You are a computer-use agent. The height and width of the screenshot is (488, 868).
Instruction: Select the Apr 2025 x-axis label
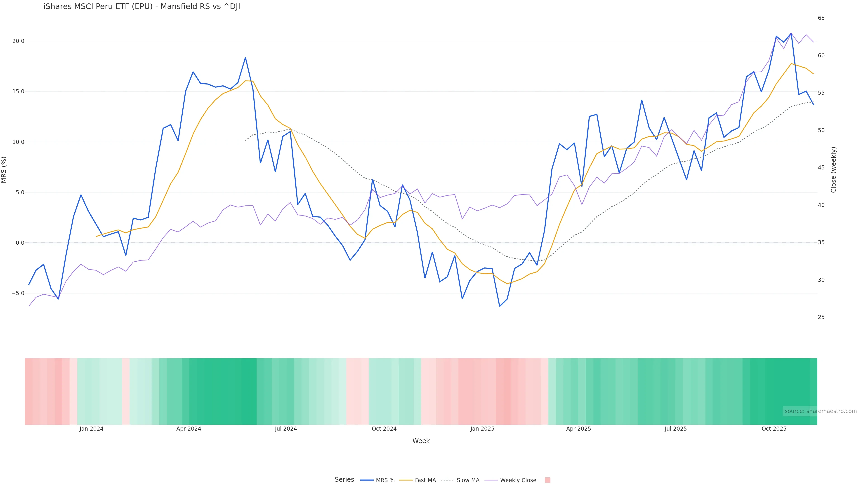[579, 429]
